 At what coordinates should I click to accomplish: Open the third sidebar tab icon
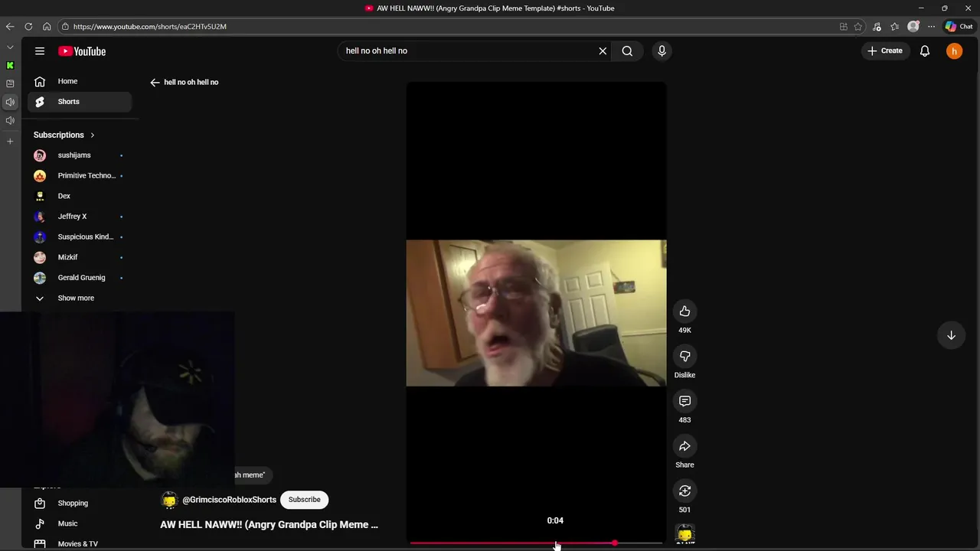(10, 83)
